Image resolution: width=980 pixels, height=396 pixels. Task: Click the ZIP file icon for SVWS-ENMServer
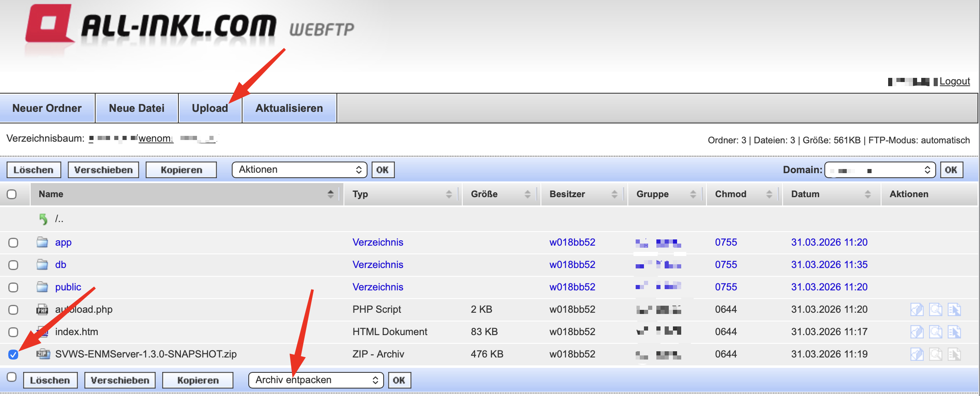43,354
